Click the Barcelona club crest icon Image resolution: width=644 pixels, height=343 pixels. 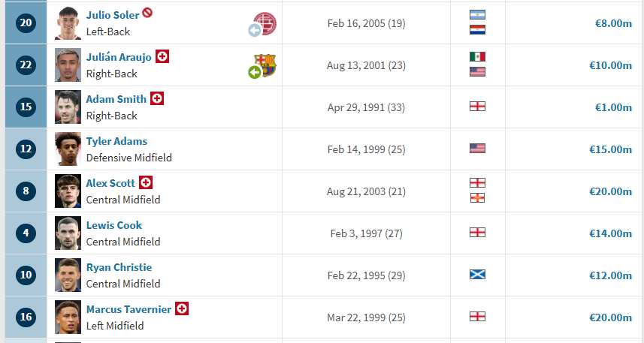(265, 65)
